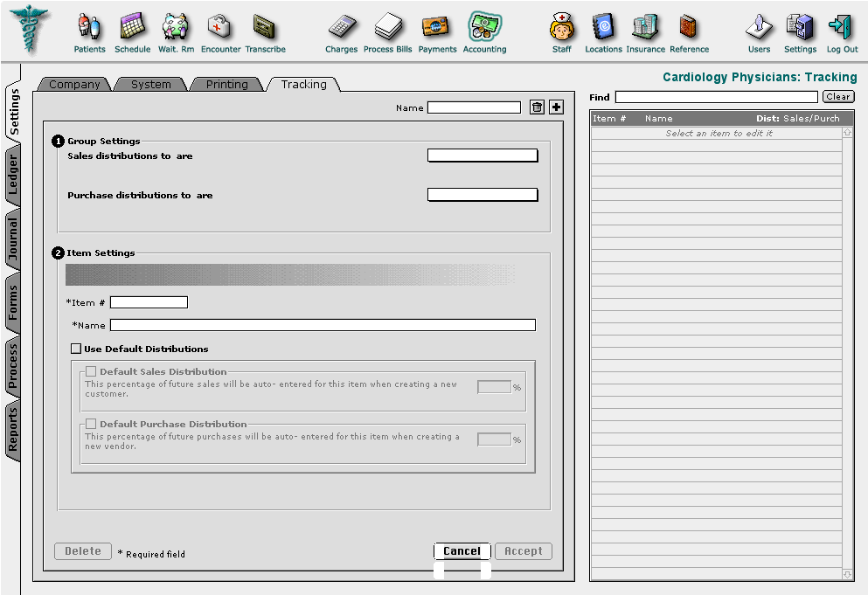868x595 pixels.
Task: Click the Delete button
Action: click(83, 551)
